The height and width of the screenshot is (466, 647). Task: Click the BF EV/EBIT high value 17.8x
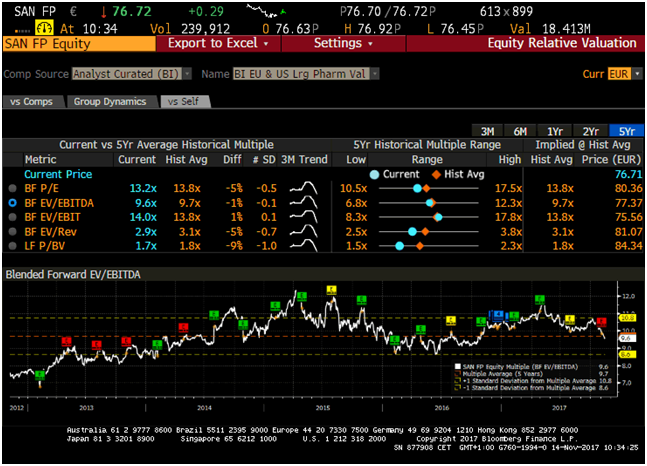[508, 217]
